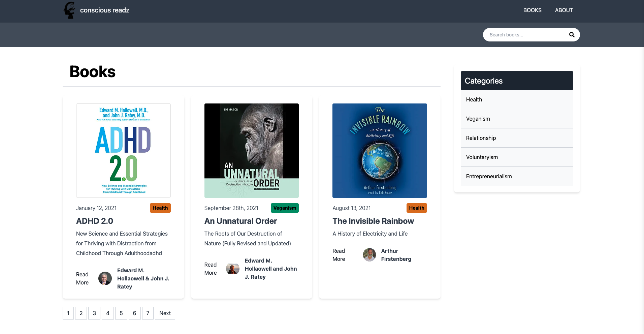Open the ABOUT navigation menu item
644x334 pixels.
tap(564, 10)
